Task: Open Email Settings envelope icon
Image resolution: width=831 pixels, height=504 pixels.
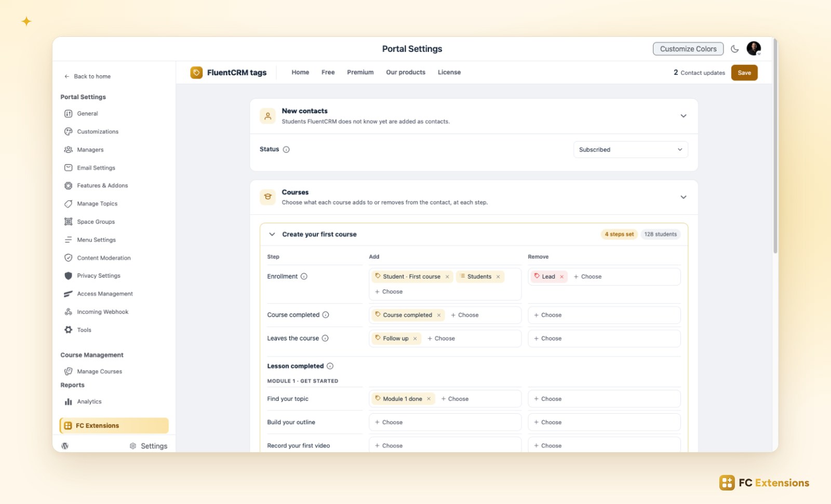Action: coord(68,168)
